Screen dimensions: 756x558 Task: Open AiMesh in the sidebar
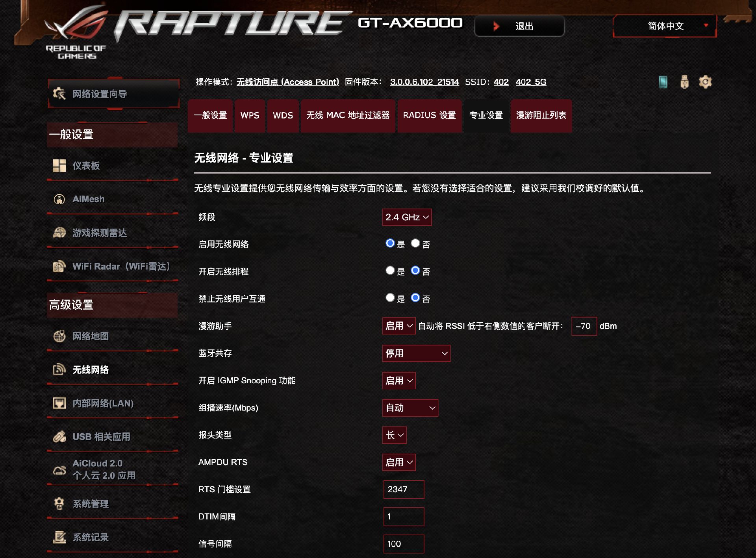(x=112, y=199)
